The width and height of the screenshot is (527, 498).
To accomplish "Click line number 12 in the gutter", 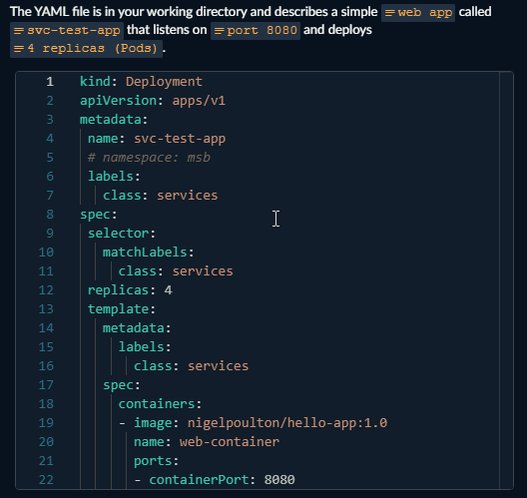I will [x=46, y=290].
